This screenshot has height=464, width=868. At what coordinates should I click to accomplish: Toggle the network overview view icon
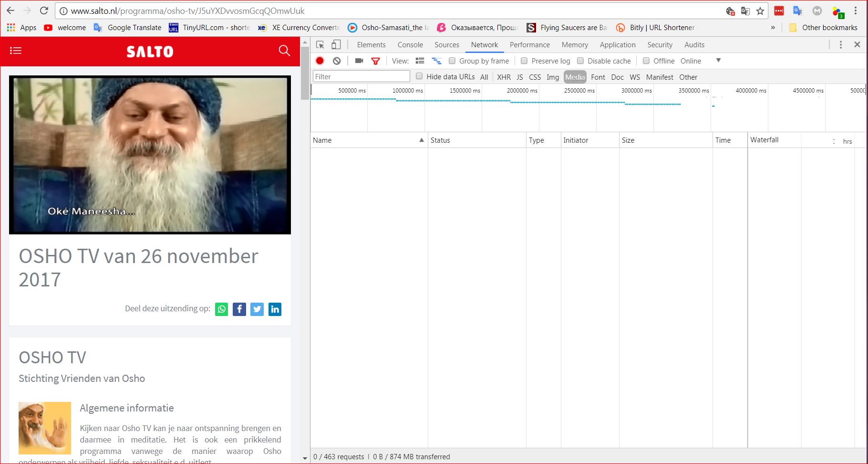[436, 61]
